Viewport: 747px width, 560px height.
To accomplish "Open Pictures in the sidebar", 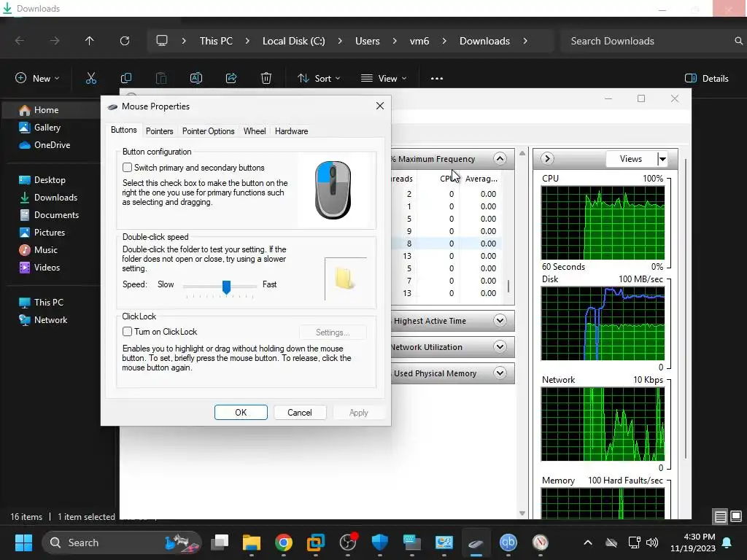I will (49, 233).
